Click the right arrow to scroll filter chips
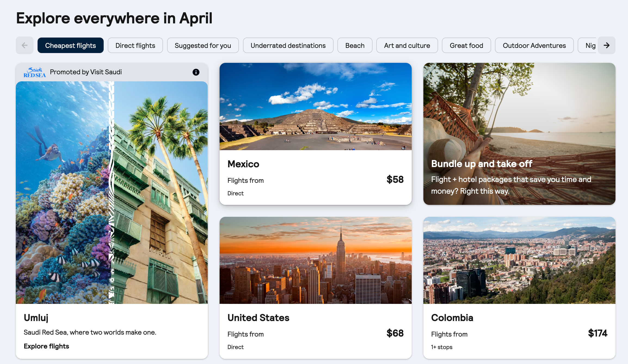This screenshot has height=364, width=628. 606,45
